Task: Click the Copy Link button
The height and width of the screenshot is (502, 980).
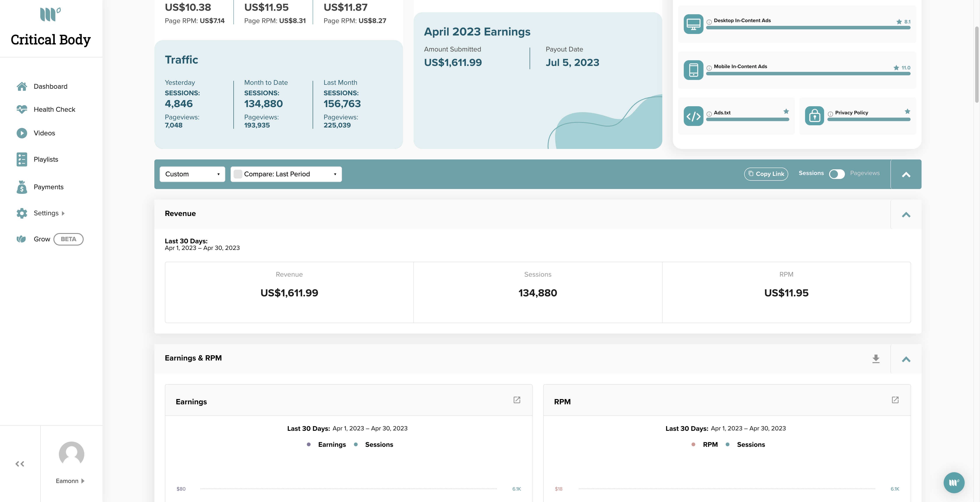Action: 766,174
